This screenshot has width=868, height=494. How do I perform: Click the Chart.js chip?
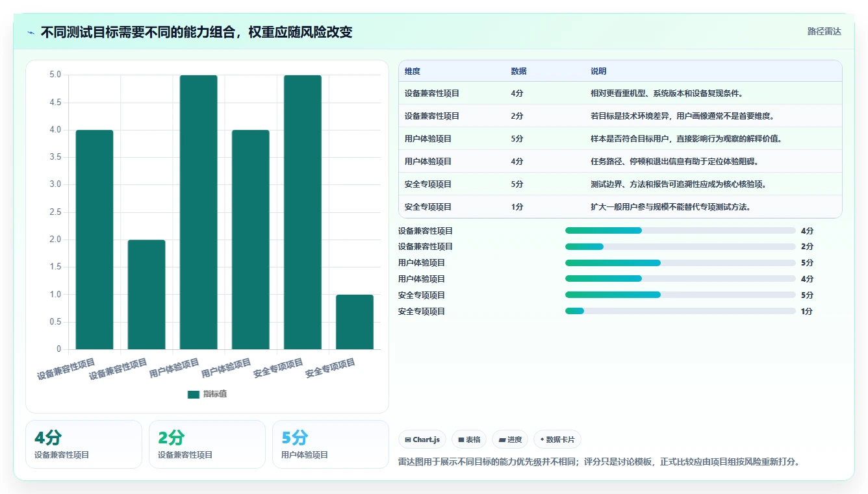tap(422, 439)
